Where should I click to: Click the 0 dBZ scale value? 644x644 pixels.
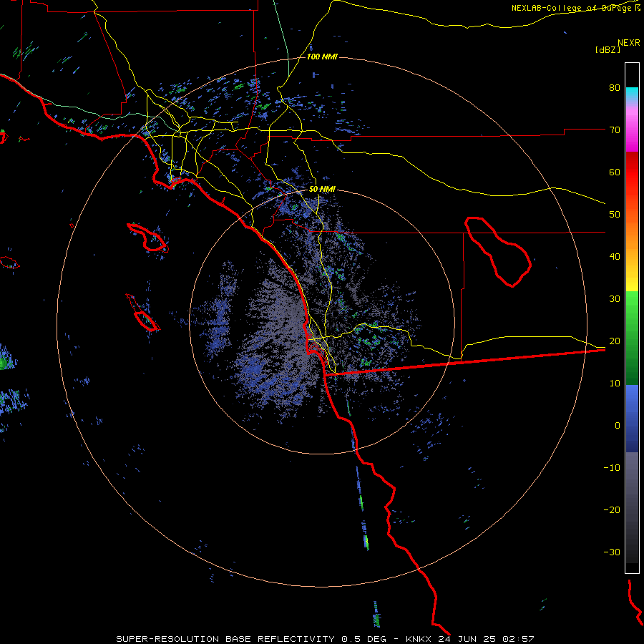pos(618,426)
